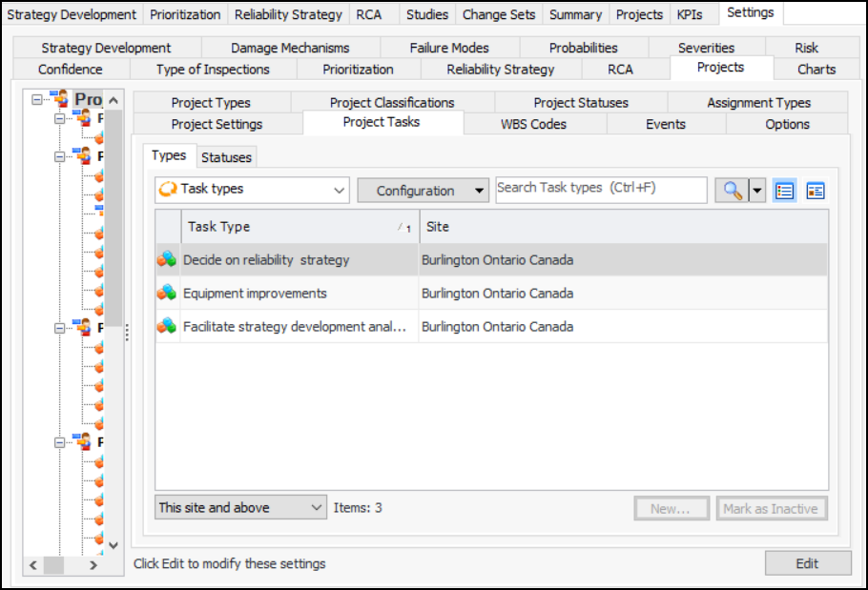Click the tree scroll left arrow
The height and width of the screenshot is (590, 868).
tap(33, 565)
